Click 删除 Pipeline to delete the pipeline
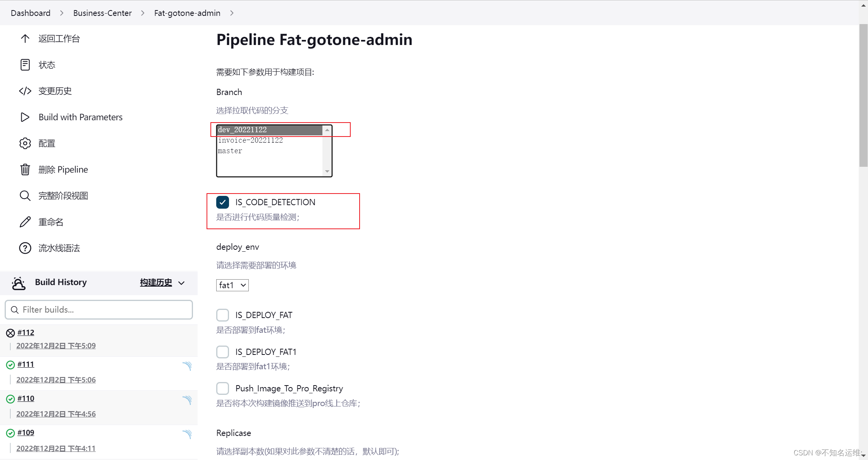Image resolution: width=868 pixels, height=460 pixels. 63,169
